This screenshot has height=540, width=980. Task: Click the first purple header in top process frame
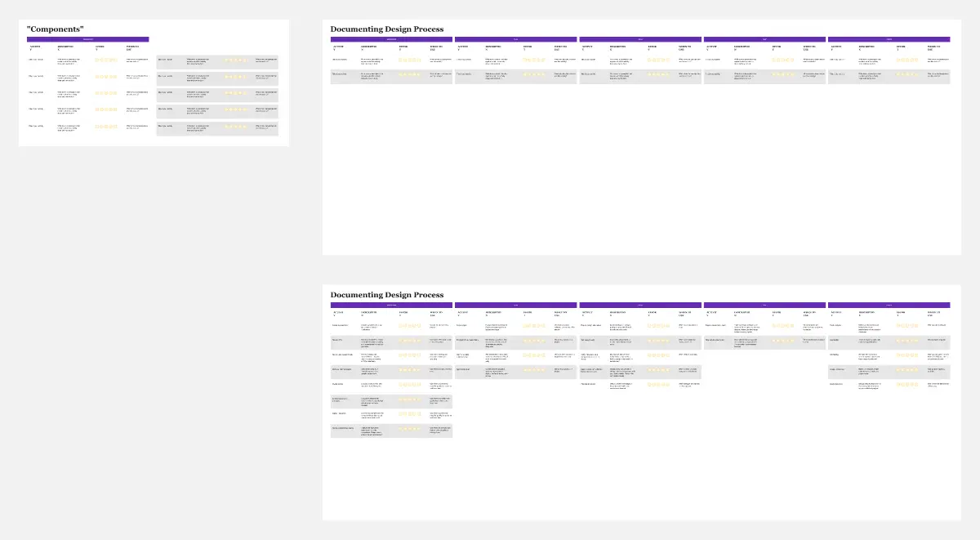tap(391, 38)
